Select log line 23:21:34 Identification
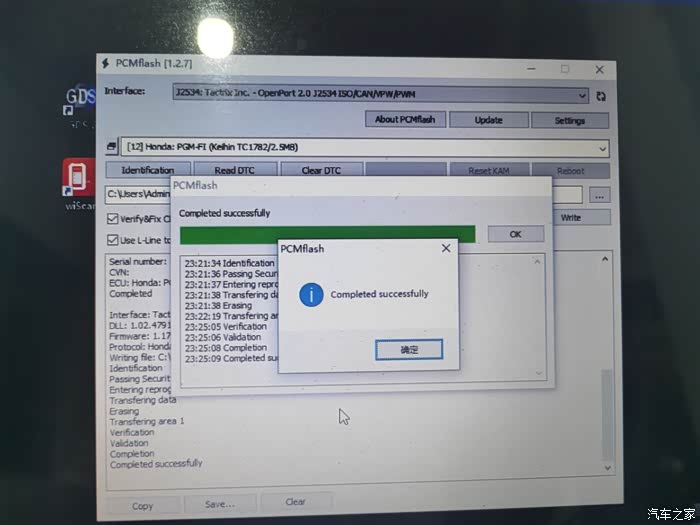This screenshot has width=700, height=525. (229, 263)
